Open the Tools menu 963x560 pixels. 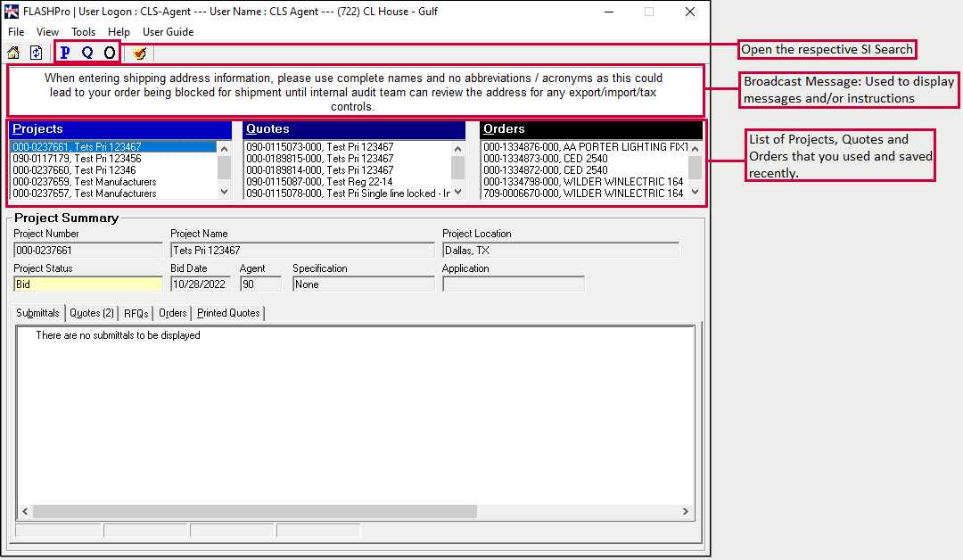(x=83, y=32)
